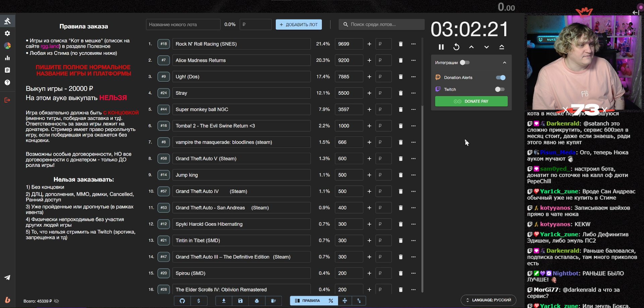Click the 9699 amount of first lot
The image size is (644, 308).
pos(349,44)
